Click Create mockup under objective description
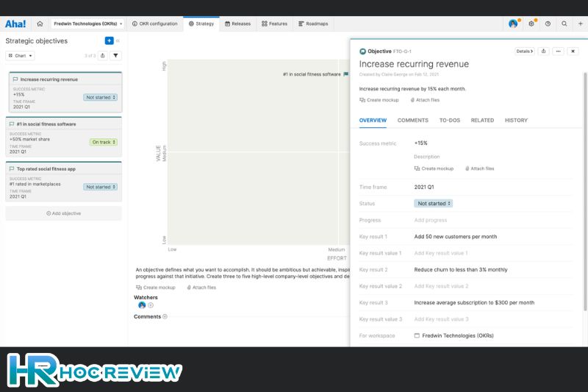Screen dimensions: 588x392 point(379,100)
